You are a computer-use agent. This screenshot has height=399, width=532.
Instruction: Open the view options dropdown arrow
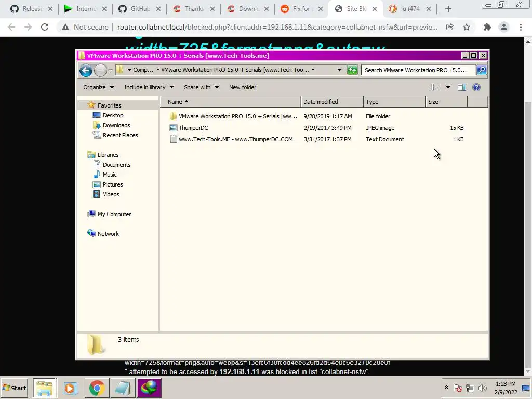(448, 87)
